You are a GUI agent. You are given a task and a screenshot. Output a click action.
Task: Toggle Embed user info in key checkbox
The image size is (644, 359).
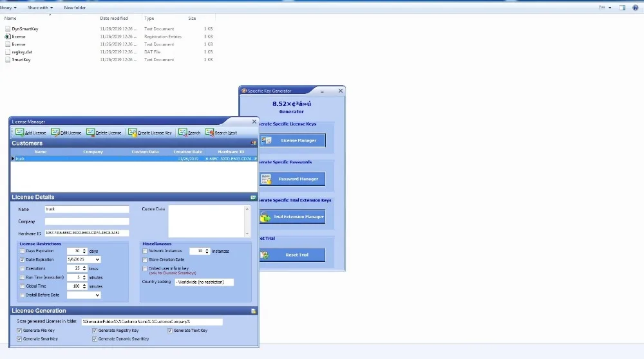click(145, 269)
